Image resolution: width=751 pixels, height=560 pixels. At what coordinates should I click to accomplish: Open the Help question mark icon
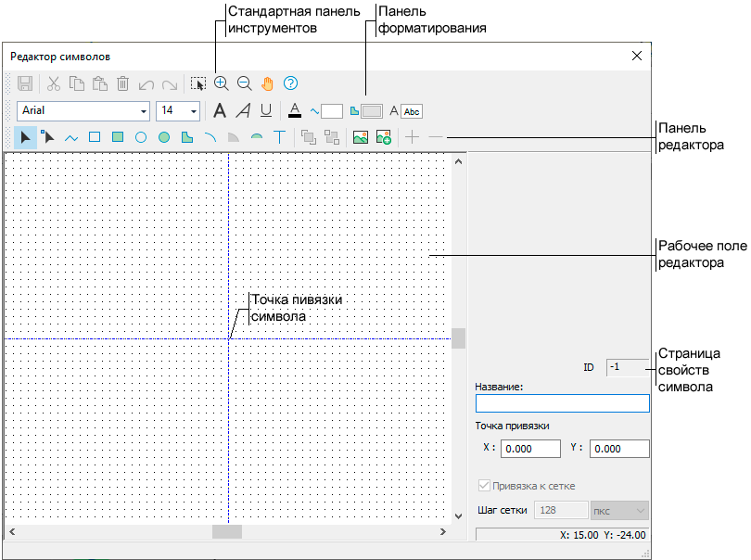(x=290, y=83)
